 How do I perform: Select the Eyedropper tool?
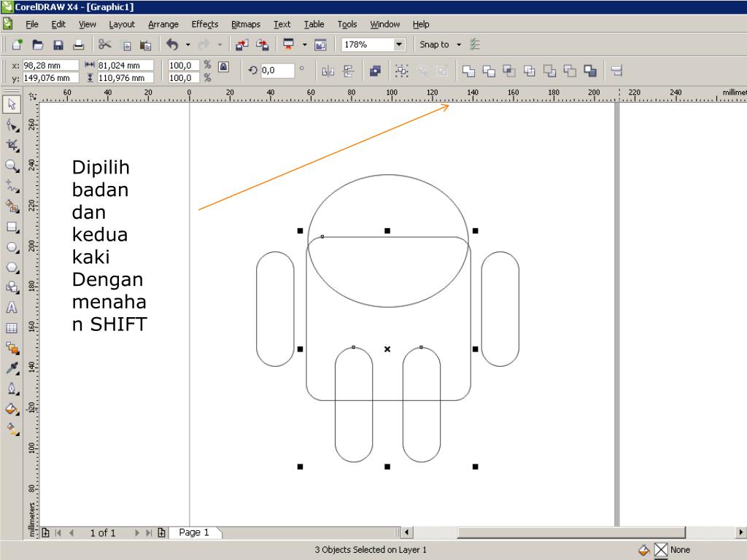coord(12,368)
